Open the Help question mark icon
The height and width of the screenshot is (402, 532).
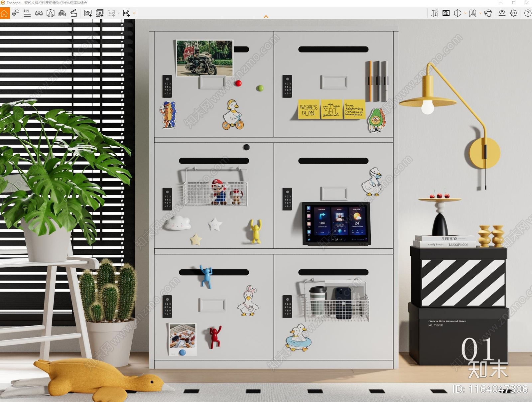click(x=528, y=13)
